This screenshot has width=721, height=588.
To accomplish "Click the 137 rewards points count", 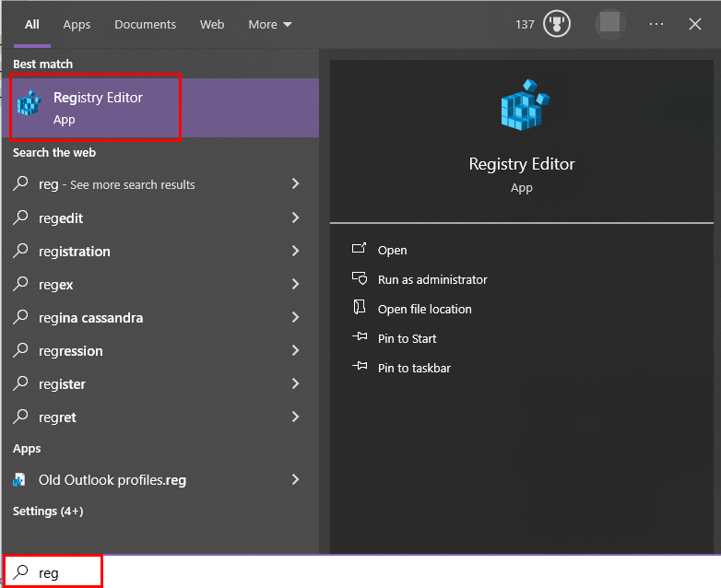I will tap(525, 24).
